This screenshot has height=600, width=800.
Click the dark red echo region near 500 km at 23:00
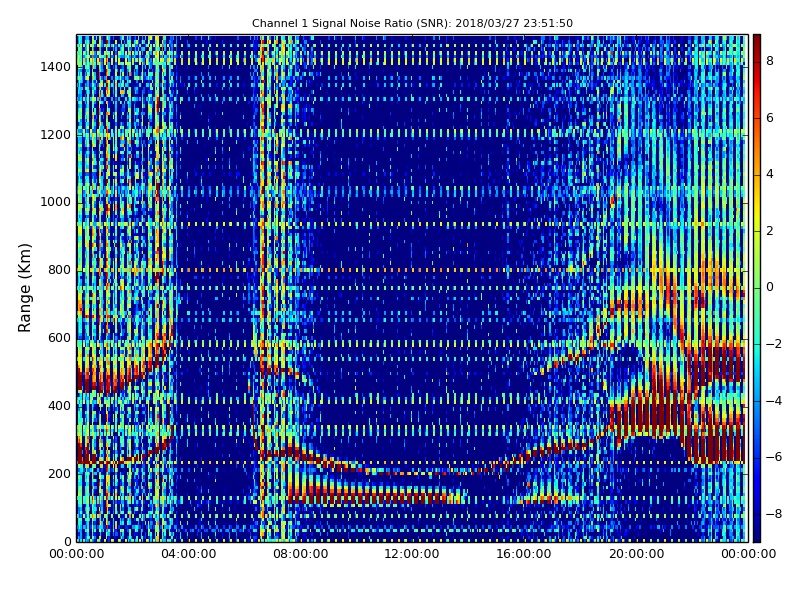pos(719,365)
